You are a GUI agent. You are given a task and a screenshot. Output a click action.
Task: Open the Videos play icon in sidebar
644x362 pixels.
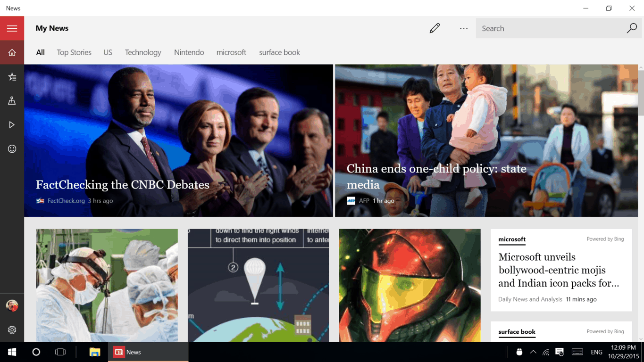(12, 125)
